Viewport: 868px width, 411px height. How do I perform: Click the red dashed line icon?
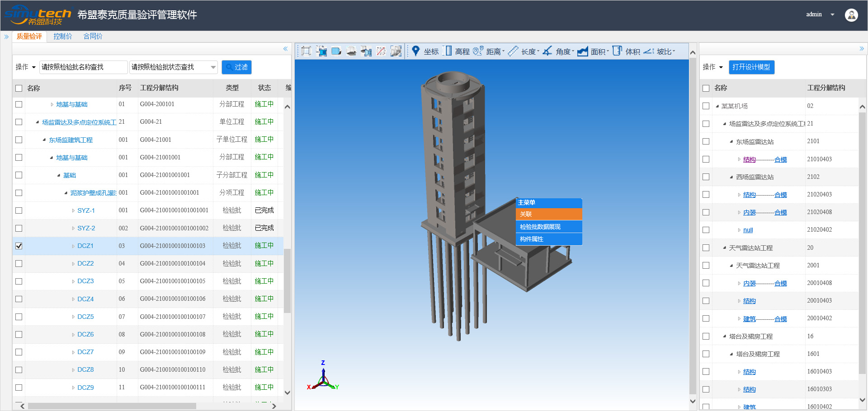click(x=381, y=51)
